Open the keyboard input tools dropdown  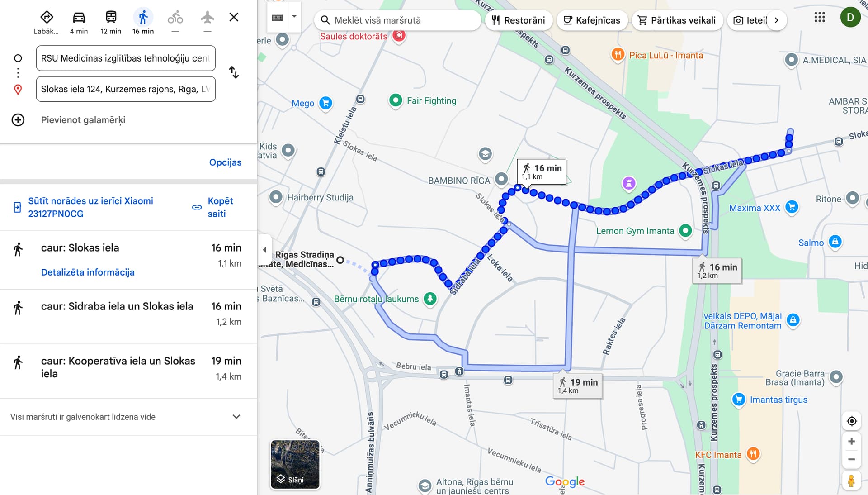click(x=294, y=17)
